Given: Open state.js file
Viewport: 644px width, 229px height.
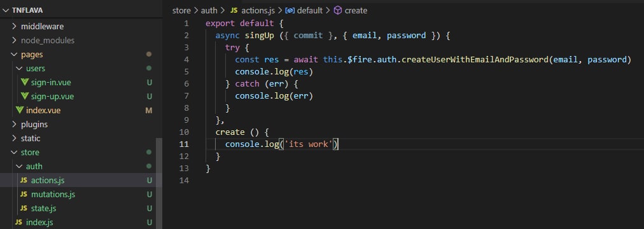Looking at the screenshot, I should click(43, 208).
